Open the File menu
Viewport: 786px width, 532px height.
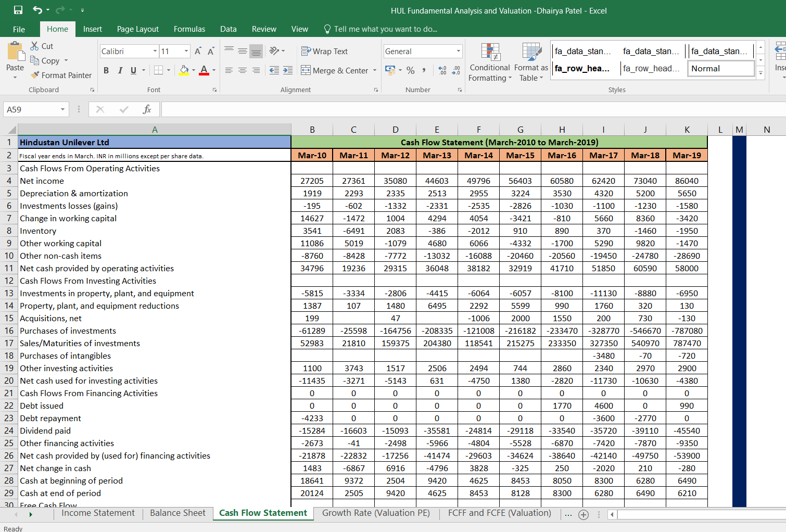(19, 29)
